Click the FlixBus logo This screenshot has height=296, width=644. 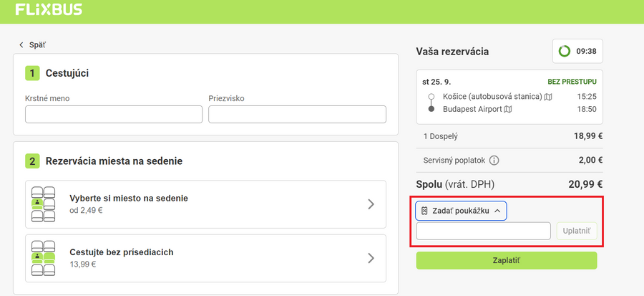pos(49,10)
